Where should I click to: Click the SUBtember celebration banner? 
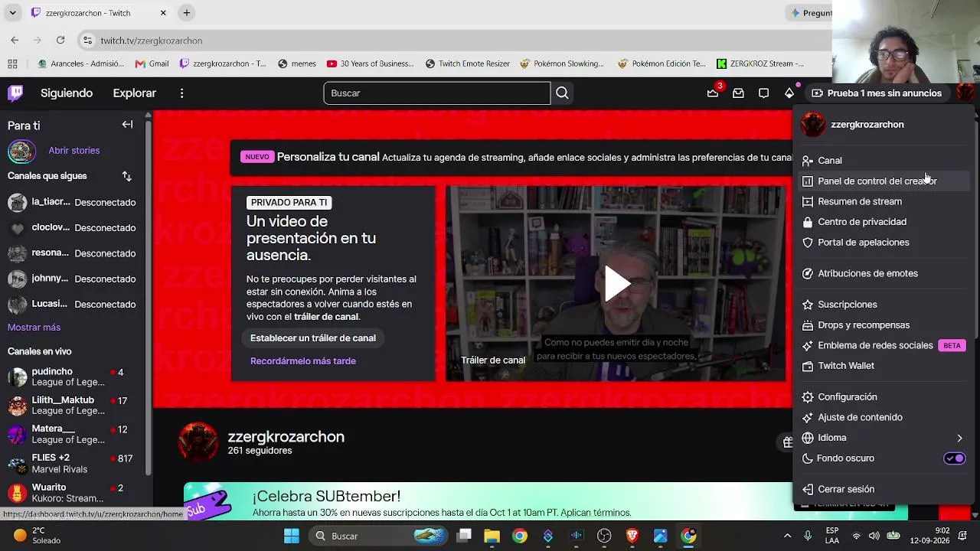coord(488,503)
